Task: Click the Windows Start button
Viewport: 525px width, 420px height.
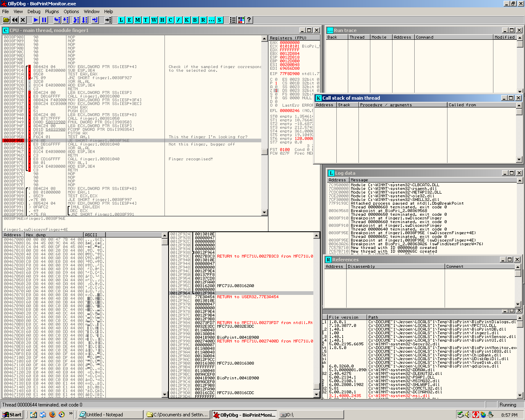Action: click(x=11, y=415)
